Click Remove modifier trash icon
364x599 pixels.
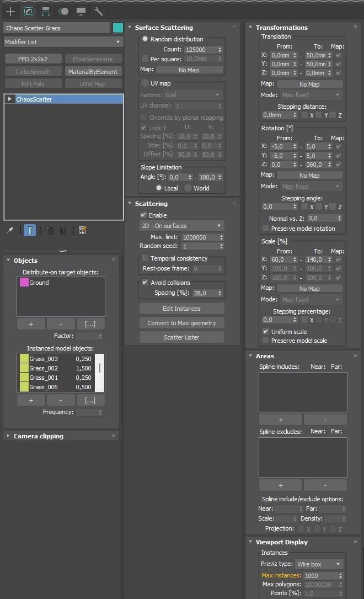coord(63,230)
